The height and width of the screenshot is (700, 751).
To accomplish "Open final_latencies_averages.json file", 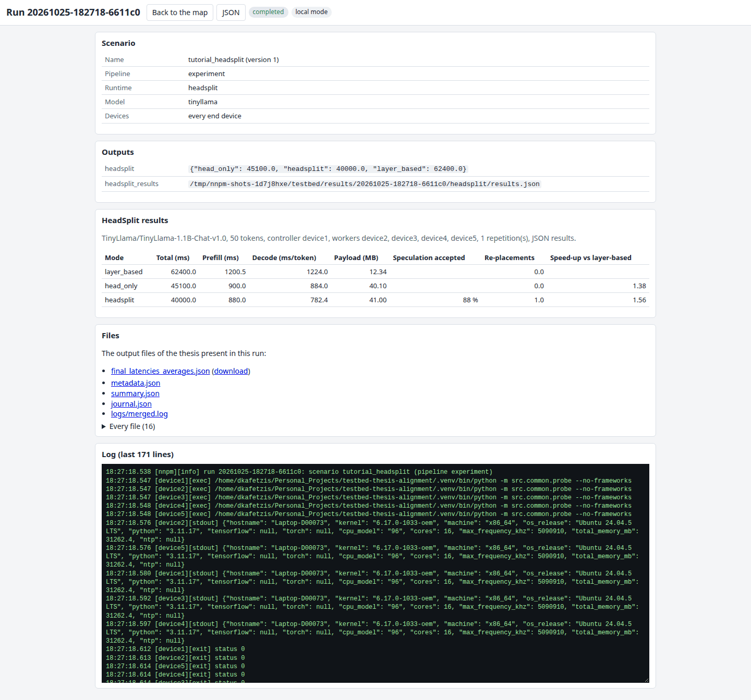I will tap(160, 371).
